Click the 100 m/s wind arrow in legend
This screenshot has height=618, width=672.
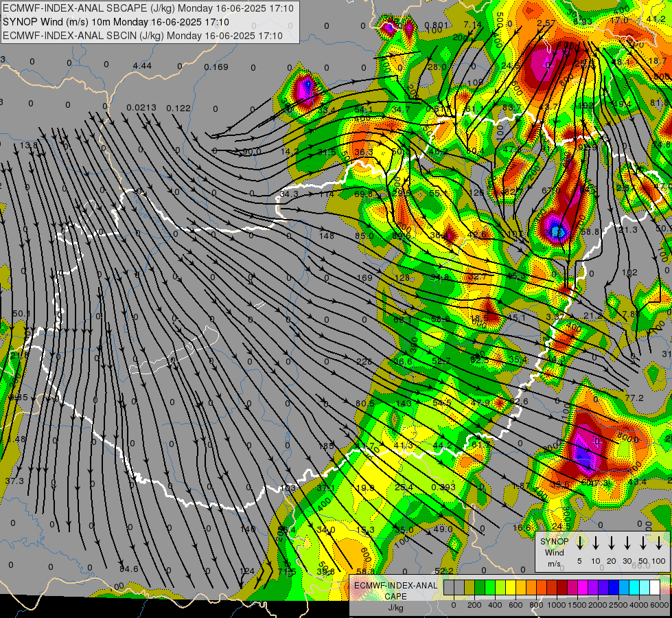tap(659, 542)
